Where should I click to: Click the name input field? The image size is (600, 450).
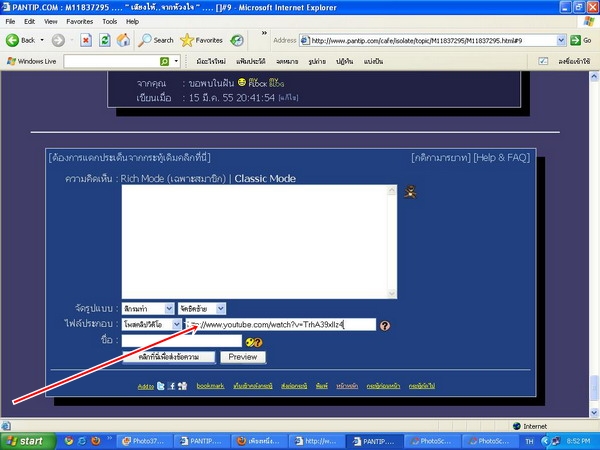[x=182, y=341]
